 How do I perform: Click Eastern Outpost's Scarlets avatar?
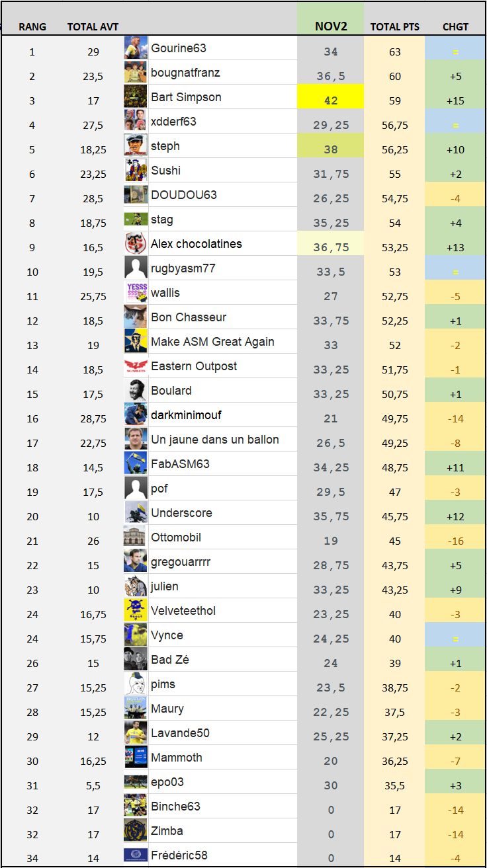click(136, 366)
